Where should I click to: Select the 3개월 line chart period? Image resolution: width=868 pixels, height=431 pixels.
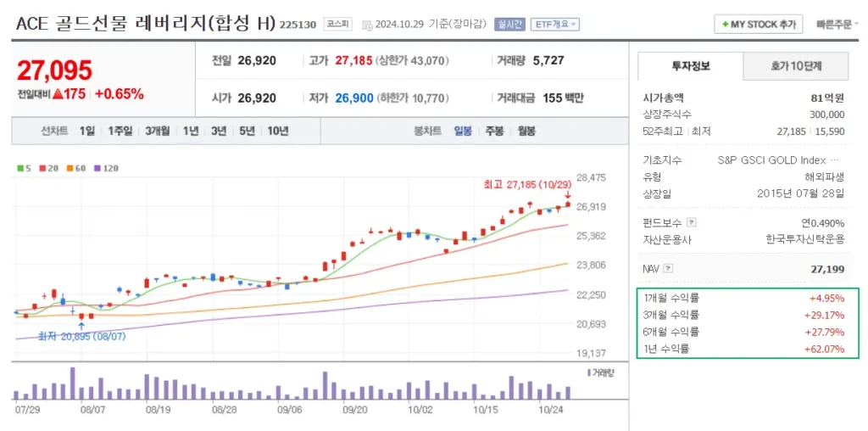[157, 131]
